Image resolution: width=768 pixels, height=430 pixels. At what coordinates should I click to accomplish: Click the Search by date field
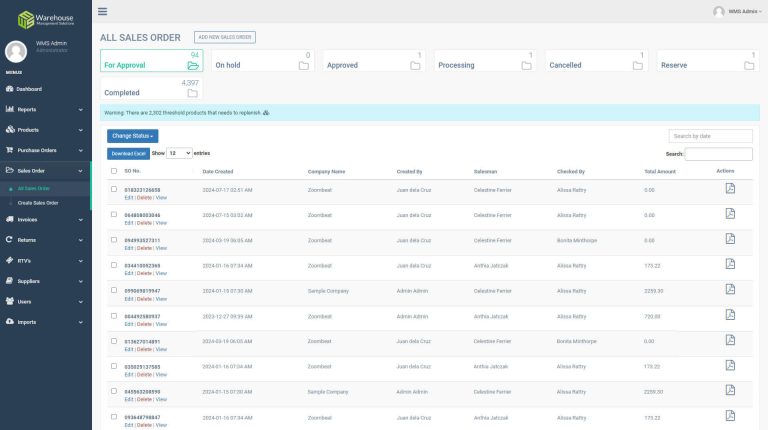point(710,136)
